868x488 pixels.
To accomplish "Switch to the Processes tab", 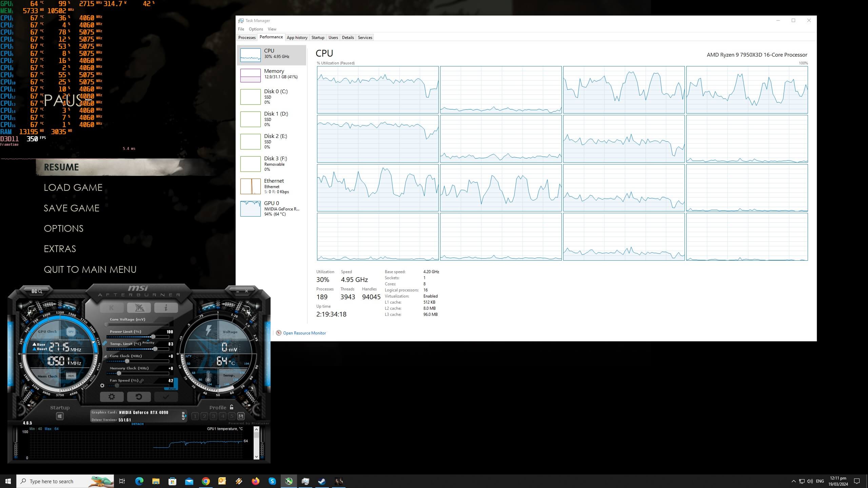I will coord(247,38).
